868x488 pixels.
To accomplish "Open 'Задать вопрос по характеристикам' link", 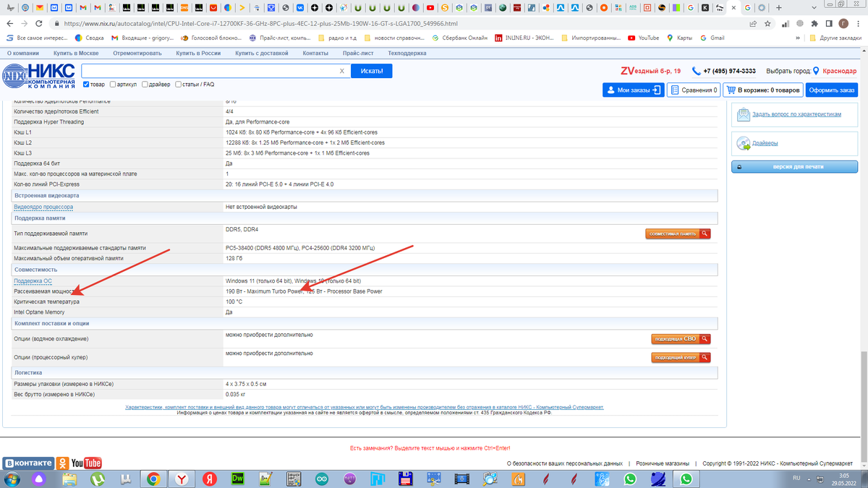I will [x=796, y=114].
